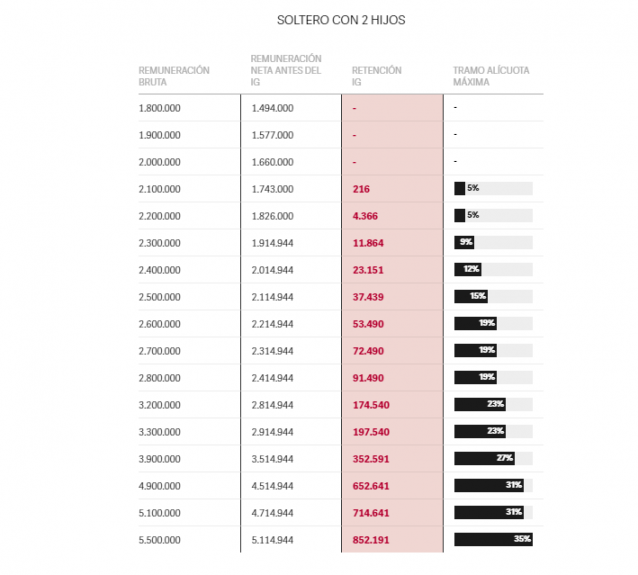Click net salary value 1.494.000
The image size is (638, 575).
pyautogui.click(x=272, y=107)
